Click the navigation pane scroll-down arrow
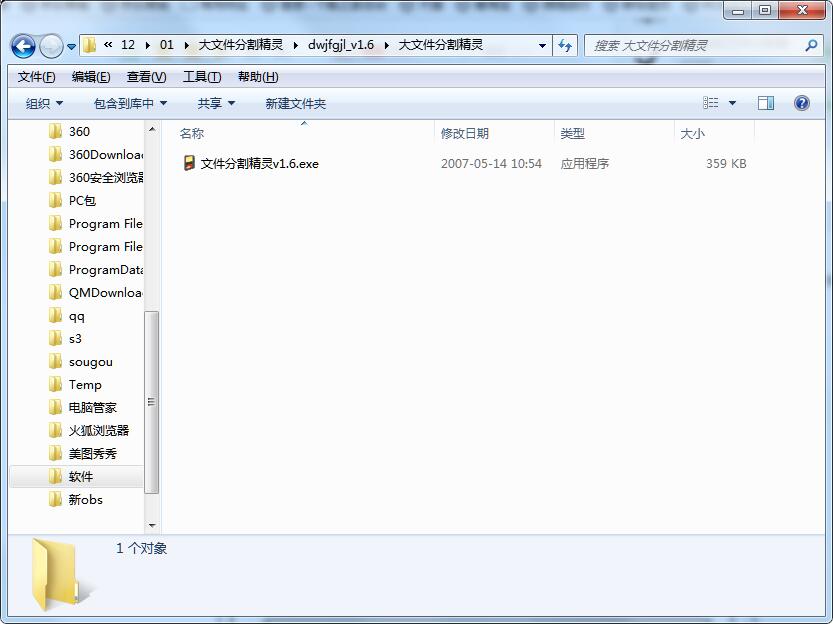 pyautogui.click(x=152, y=525)
